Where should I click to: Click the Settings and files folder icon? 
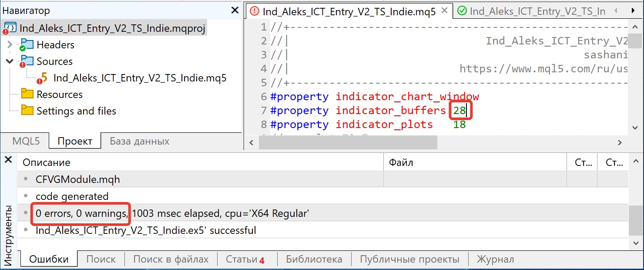pyautogui.click(x=27, y=111)
